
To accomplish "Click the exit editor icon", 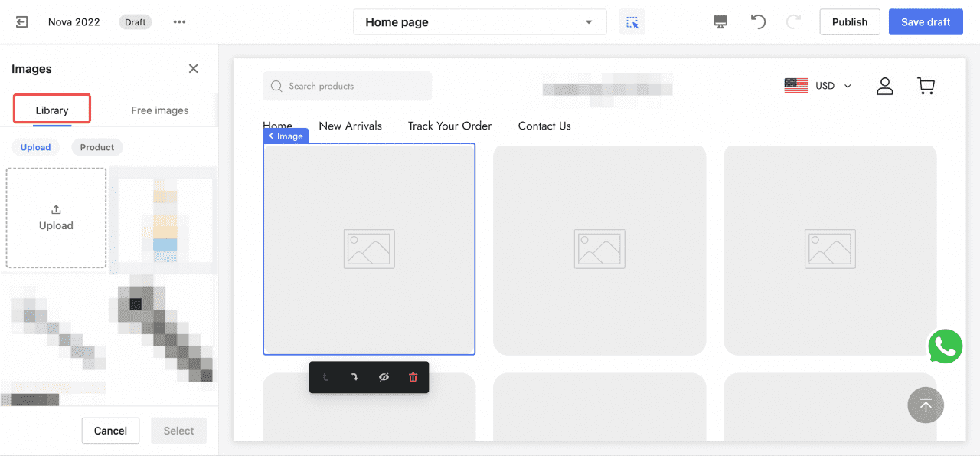I will [x=22, y=22].
